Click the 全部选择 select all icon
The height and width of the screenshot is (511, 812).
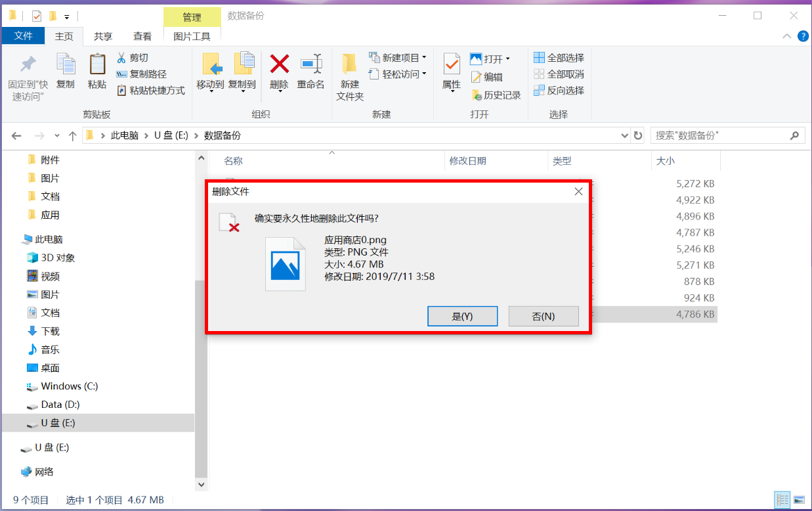[539, 58]
